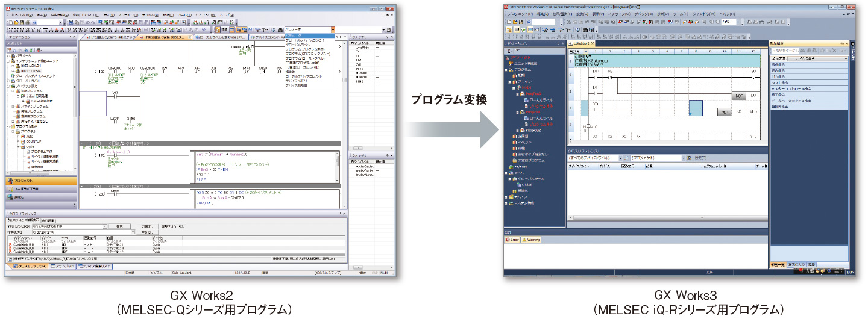Switch to the Output tab at bottom of GX Works2
Viewport: 868px width, 319px height.
click(63, 265)
